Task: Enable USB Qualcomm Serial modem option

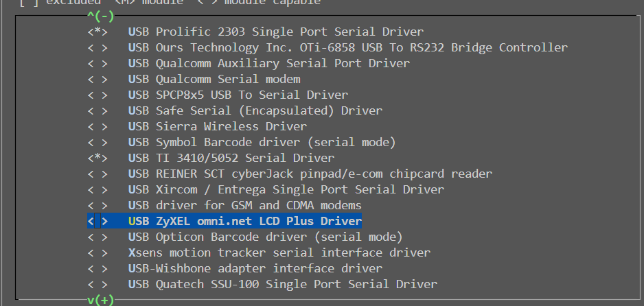Action: click(97, 79)
